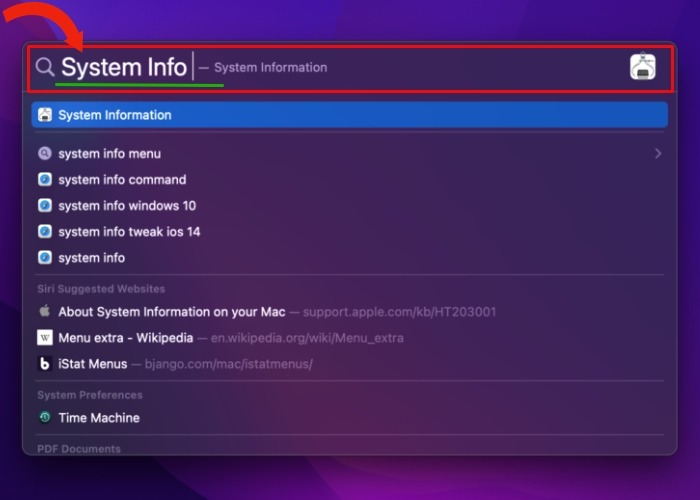Click the support.apple.com/kb/HT203001 URL text

tap(400, 312)
